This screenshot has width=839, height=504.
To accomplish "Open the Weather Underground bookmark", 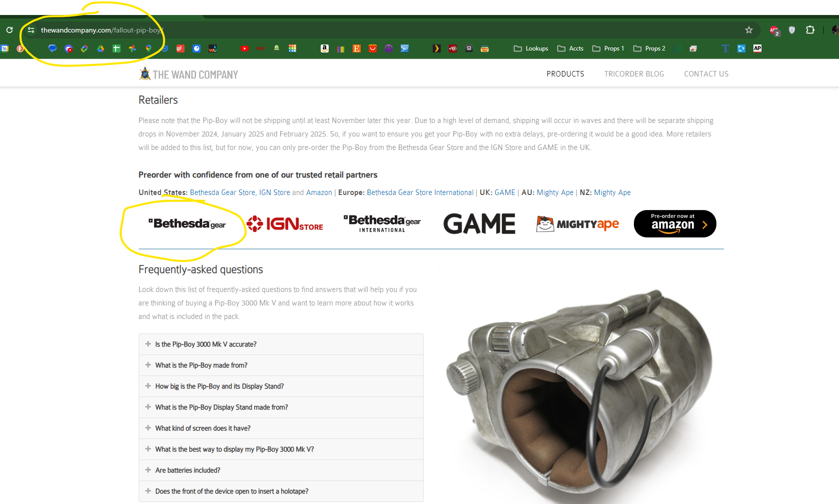I will tap(213, 48).
